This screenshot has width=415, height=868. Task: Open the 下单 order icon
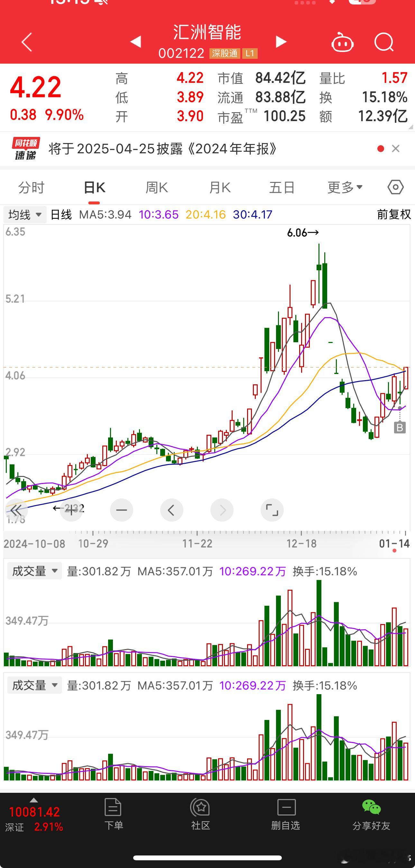[x=113, y=814]
